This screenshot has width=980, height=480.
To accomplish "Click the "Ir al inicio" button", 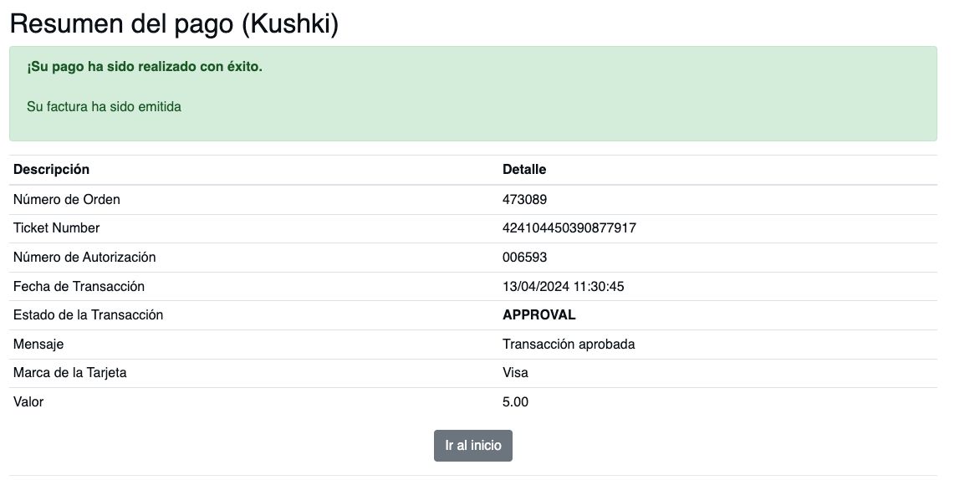I will 472,446.
